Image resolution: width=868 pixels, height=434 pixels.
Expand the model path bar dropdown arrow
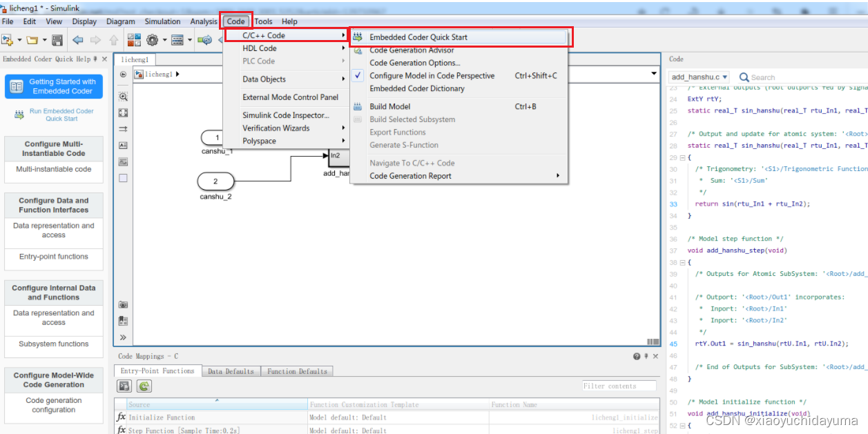[654, 74]
